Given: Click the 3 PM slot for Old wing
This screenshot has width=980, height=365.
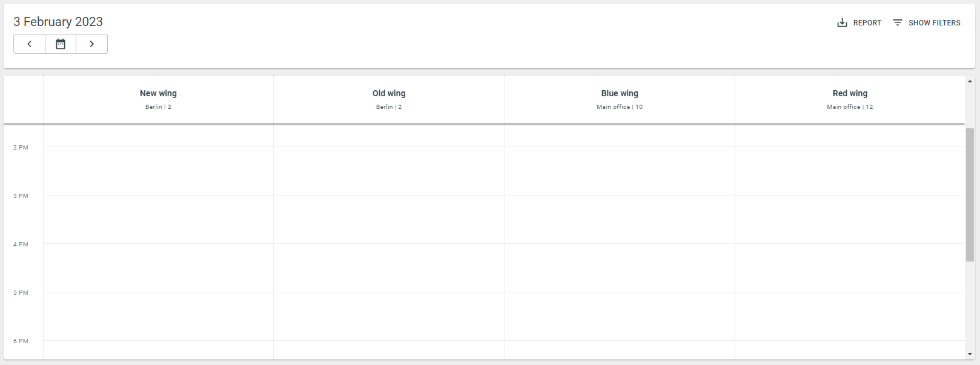Looking at the screenshot, I should pyautogui.click(x=389, y=219).
